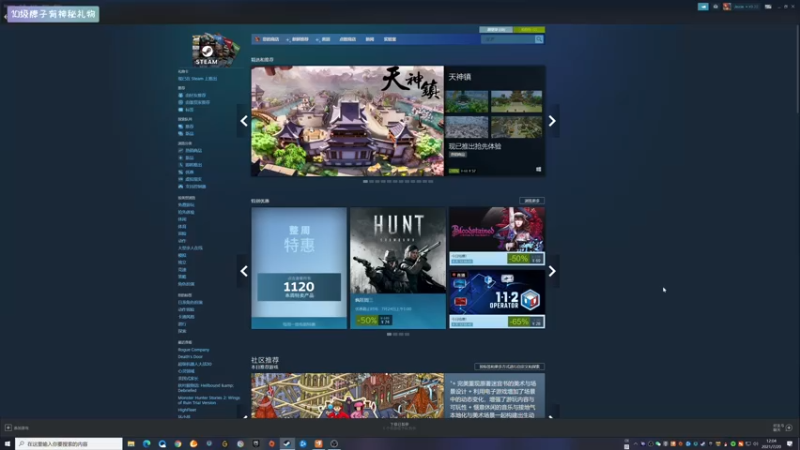The image size is (800, 450).
Task: Click the 标签 tags sidebar icon
Action: (x=181, y=110)
